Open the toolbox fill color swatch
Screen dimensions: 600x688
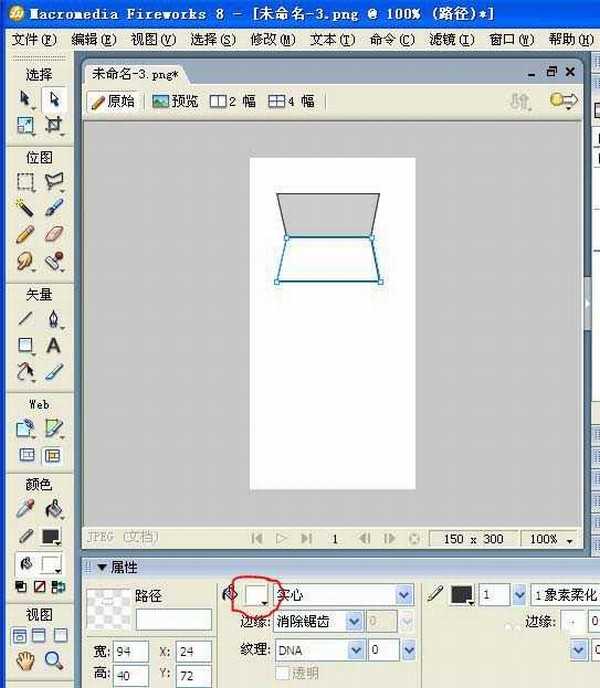click(x=50, y=564)
